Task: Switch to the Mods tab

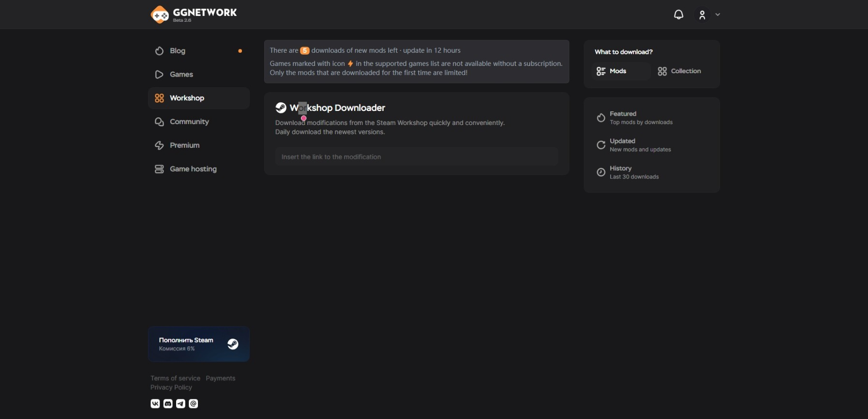Action: point(621,71)
